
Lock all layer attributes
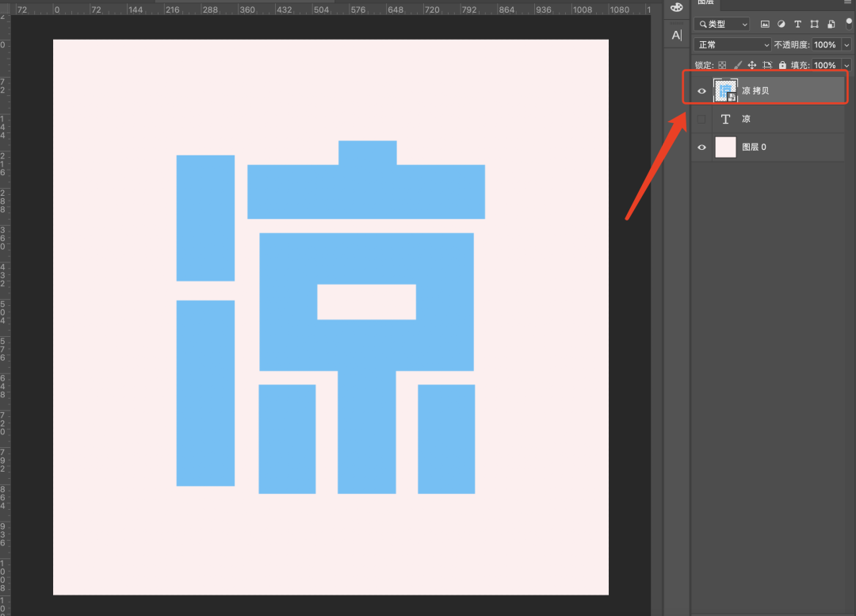(782, 65)
